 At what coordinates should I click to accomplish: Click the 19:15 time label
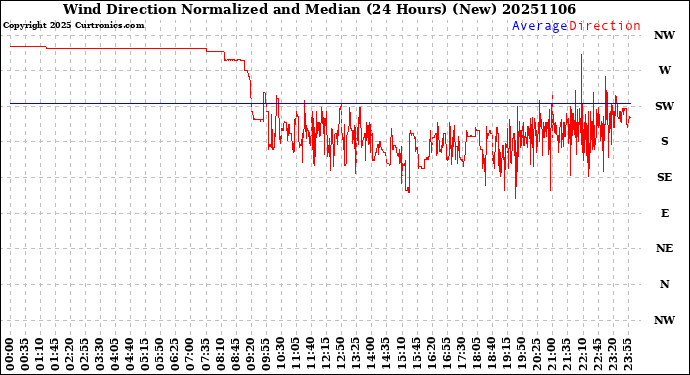(506, 355)
